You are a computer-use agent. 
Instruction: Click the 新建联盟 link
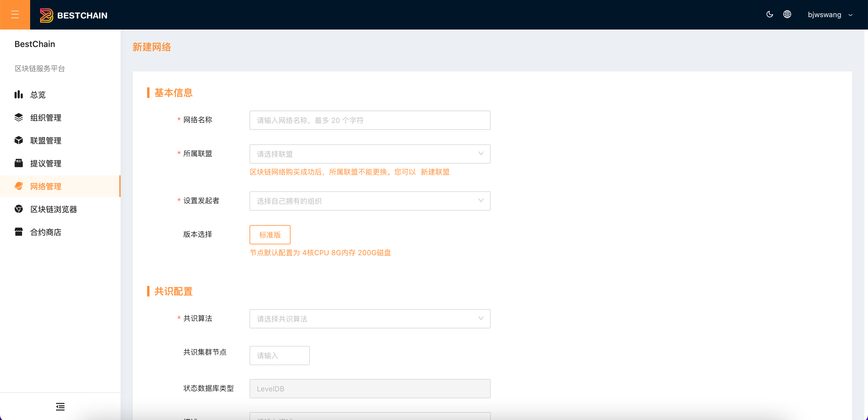(x=435, y=172)
